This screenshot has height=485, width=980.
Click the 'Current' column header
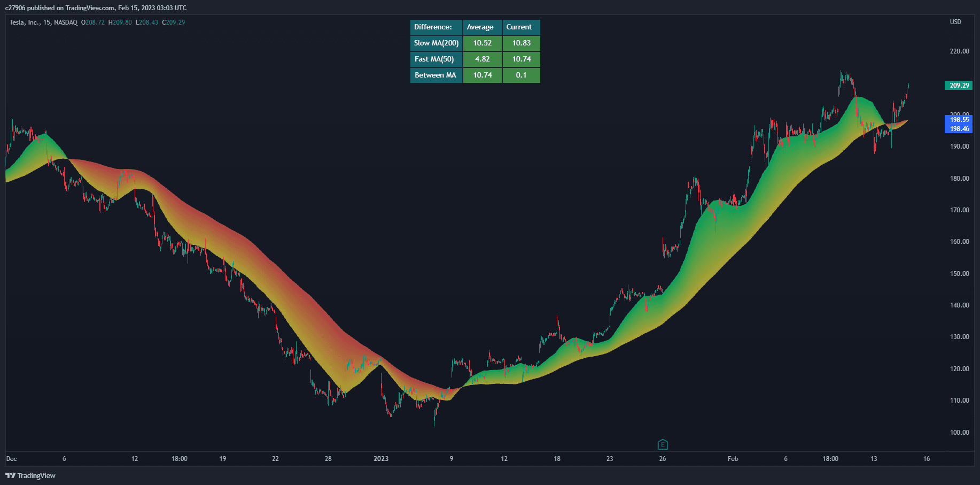pyautogui.click(x=522, y=27)
